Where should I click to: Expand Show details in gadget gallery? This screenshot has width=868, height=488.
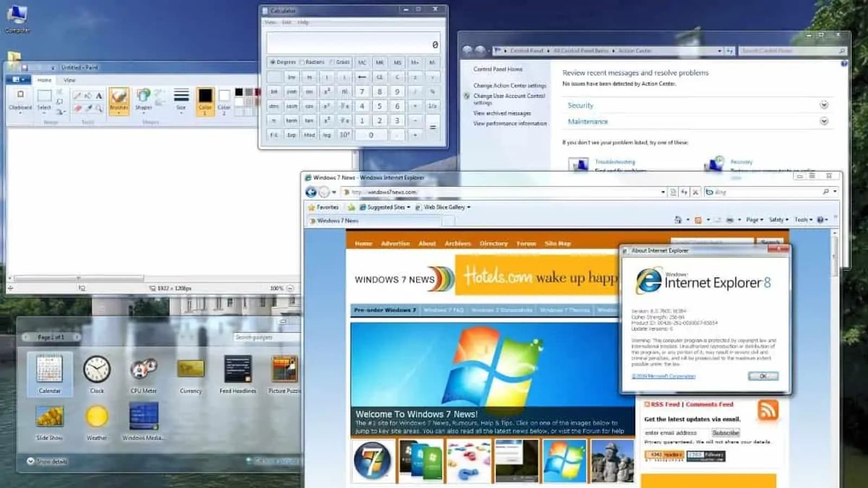[47, 461]
